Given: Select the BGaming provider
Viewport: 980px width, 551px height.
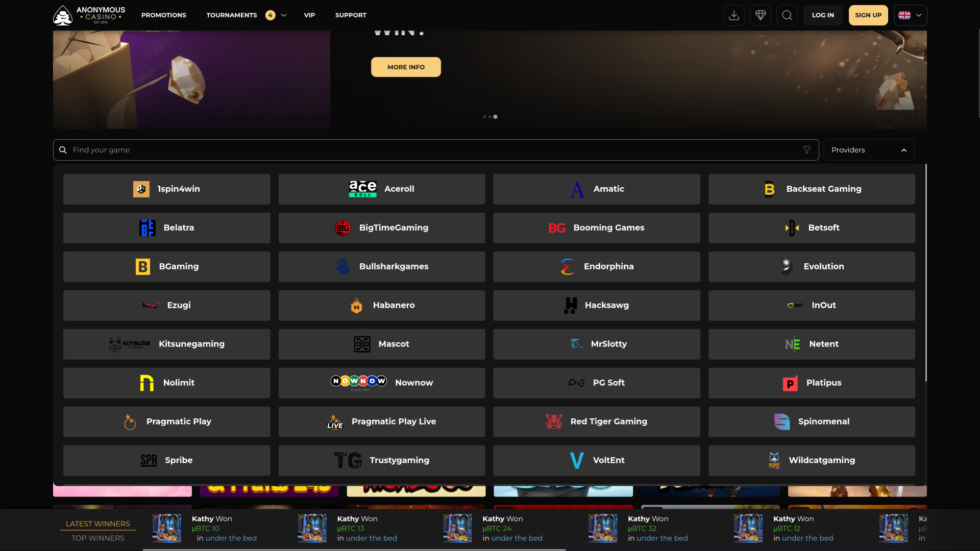Looking at the screenshot, I should [167, 267].
